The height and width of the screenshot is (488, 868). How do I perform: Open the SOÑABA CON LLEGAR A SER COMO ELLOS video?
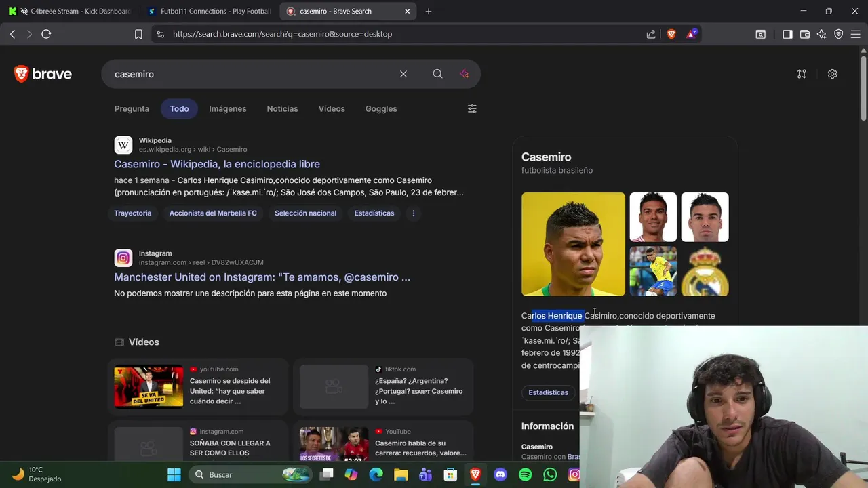pos(197,442)
